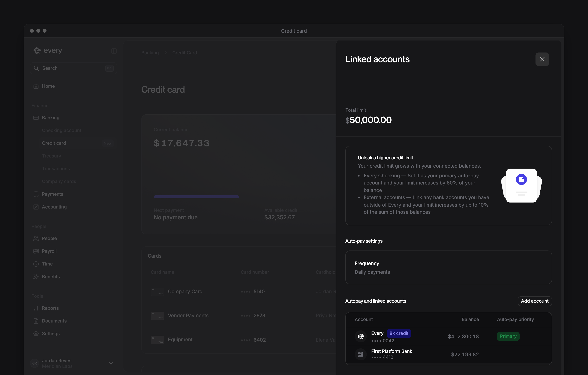The height and width of the screenshot is (375, 588).
Task: Click the New badge beside Credit card
Action: (x=108, y=143)
